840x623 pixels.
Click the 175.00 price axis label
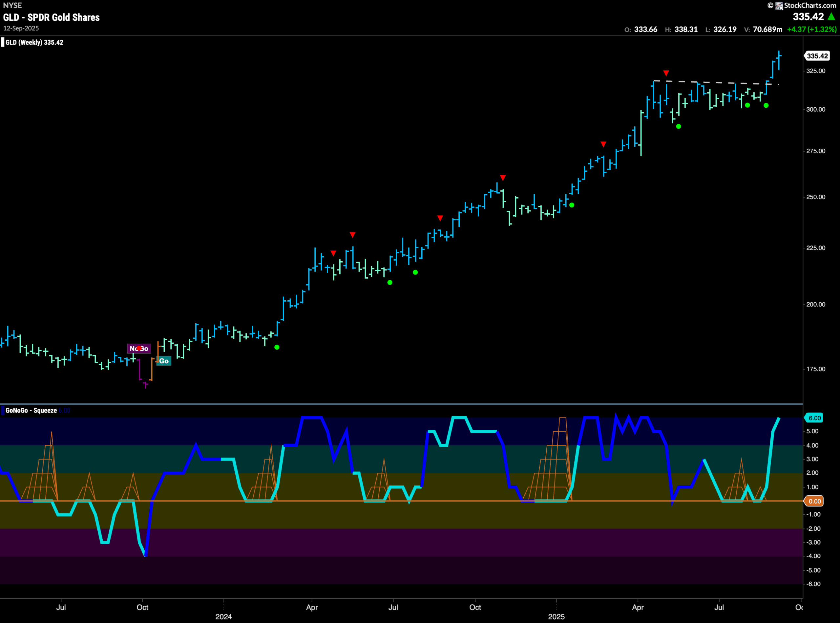816,369
